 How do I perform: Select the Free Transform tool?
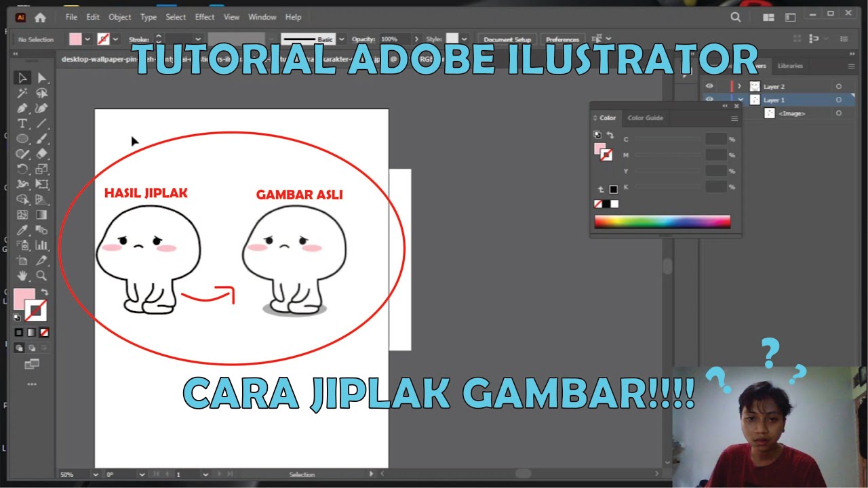(x=41, y=184)
